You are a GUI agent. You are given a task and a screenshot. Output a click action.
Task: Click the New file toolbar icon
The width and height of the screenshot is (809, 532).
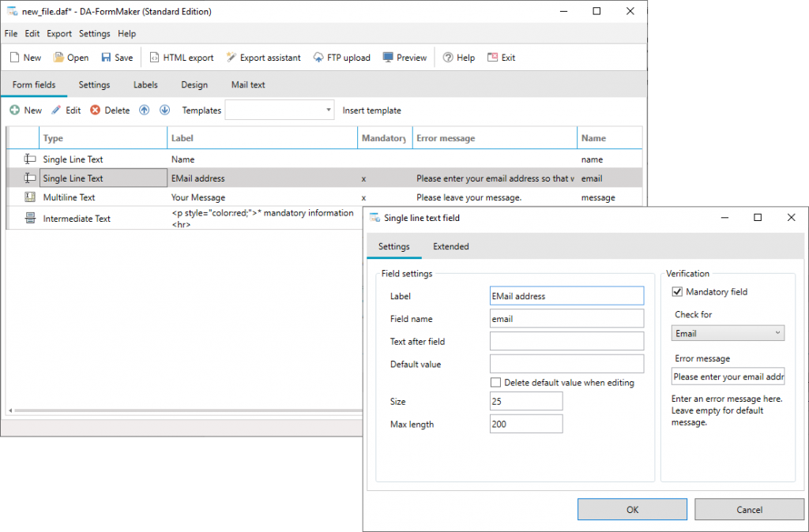(x=15, y=57)
